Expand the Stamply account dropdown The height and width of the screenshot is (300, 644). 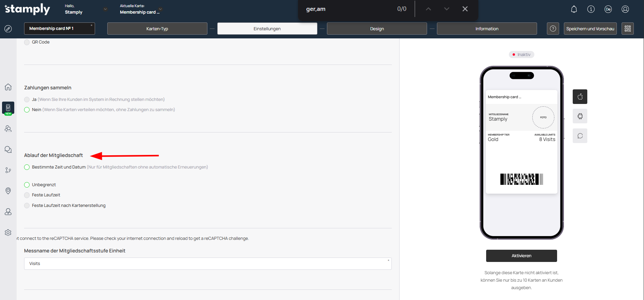105,9
